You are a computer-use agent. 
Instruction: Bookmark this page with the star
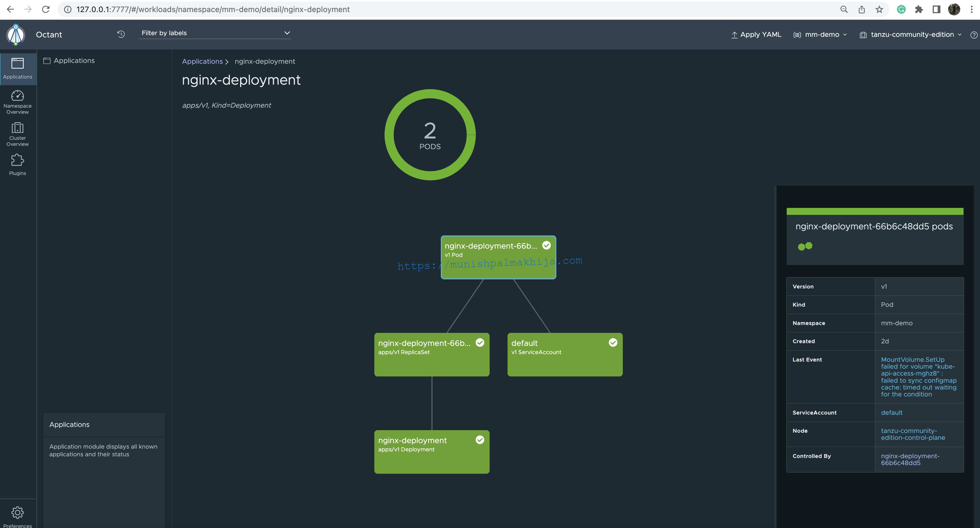click(x=879, y=9)
